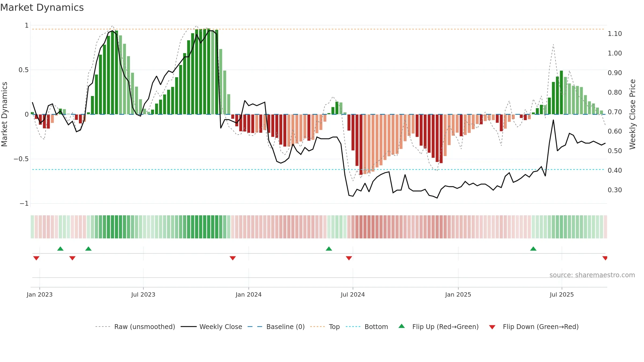The image size is (644, 362).
Task: Toggle Flip Up (Red→Green) legend entry
Action: [x=439, y=327]
